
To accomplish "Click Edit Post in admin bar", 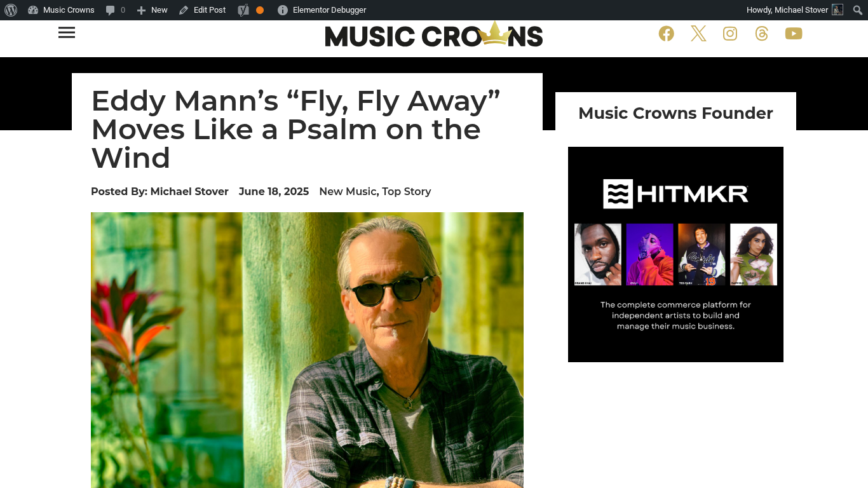I will tap(203, 10).
